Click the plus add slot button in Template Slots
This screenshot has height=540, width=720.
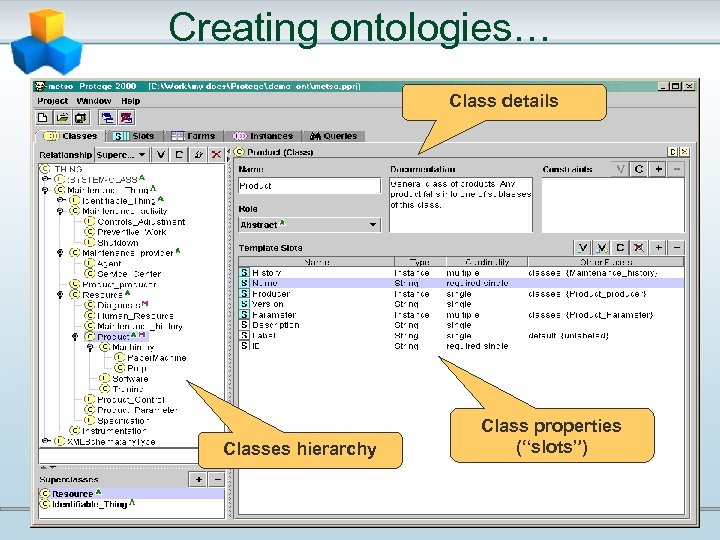pyautogui.click(x=658, y=248)
